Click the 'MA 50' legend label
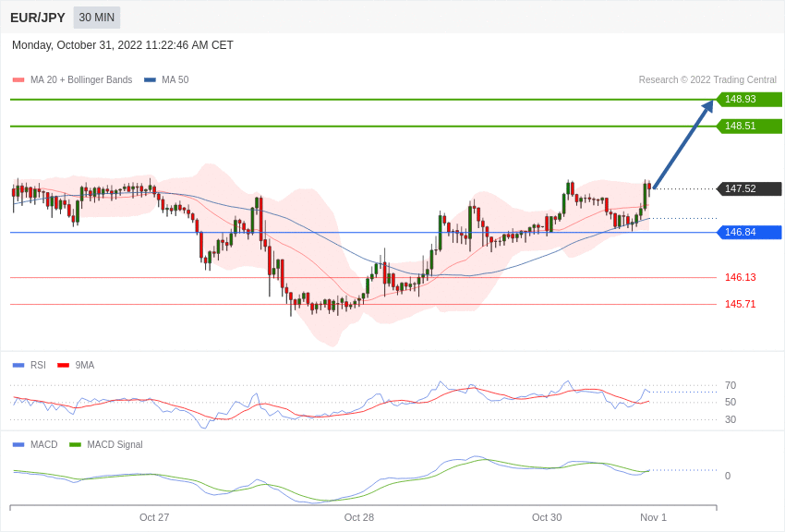Screen dimensions: 785x532 click(x=175, y=79)
